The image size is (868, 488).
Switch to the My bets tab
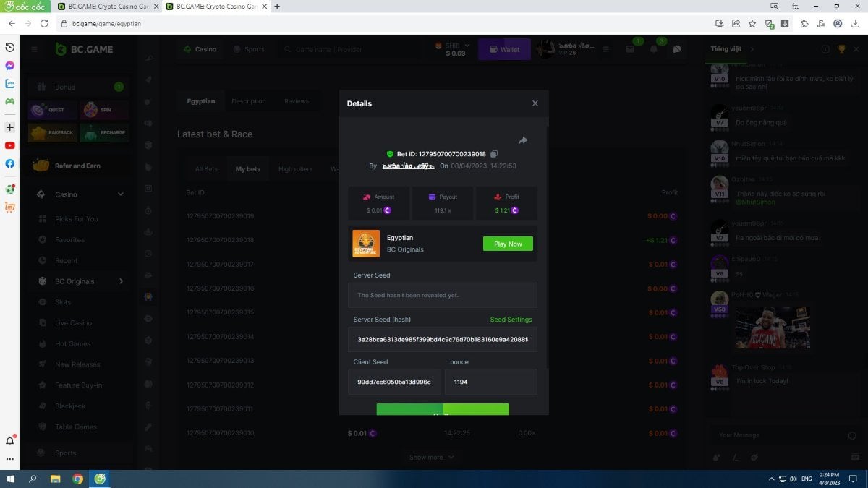pyautogui.click(x=247, y=169)
